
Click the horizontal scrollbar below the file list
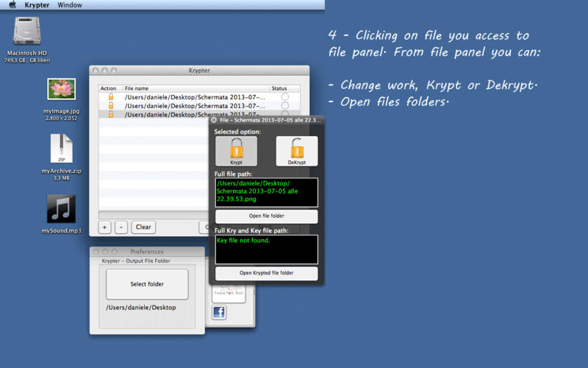click(x=154, y=215)
